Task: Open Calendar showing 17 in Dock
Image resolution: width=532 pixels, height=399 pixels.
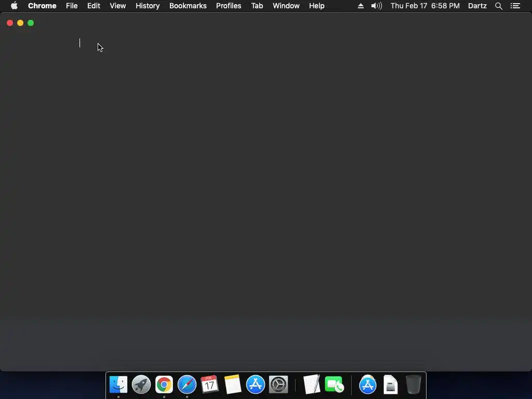Action: coord(209,384)
